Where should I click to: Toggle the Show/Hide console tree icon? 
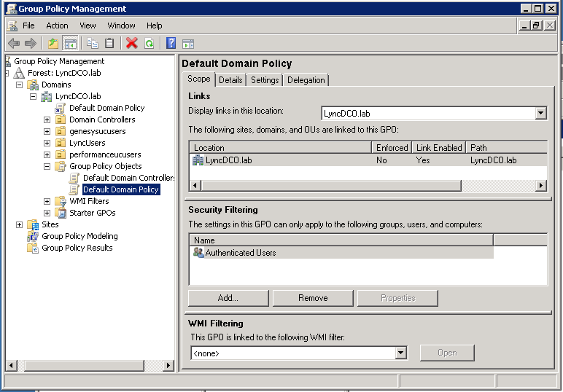click(x=70, y=44)
